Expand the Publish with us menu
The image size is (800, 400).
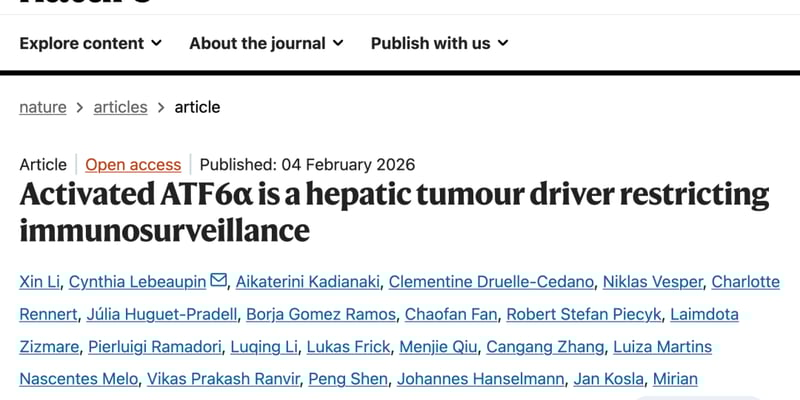[439, 43]
